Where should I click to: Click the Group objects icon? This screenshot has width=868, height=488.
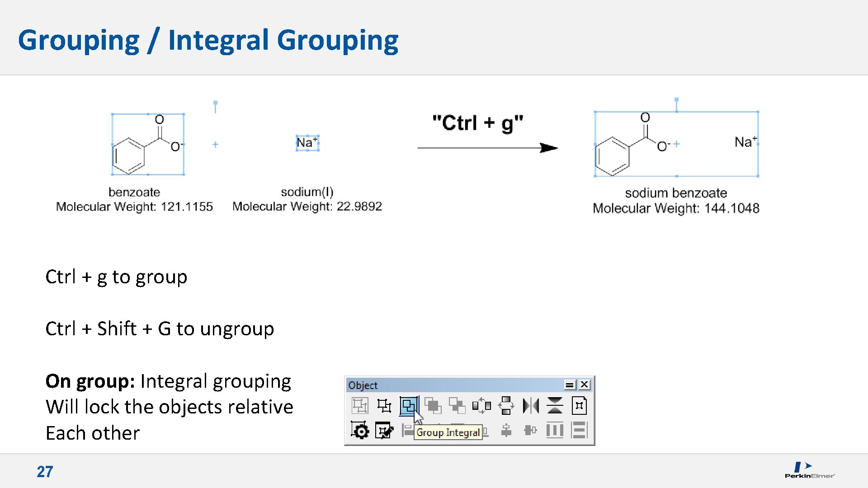point(360,406)
